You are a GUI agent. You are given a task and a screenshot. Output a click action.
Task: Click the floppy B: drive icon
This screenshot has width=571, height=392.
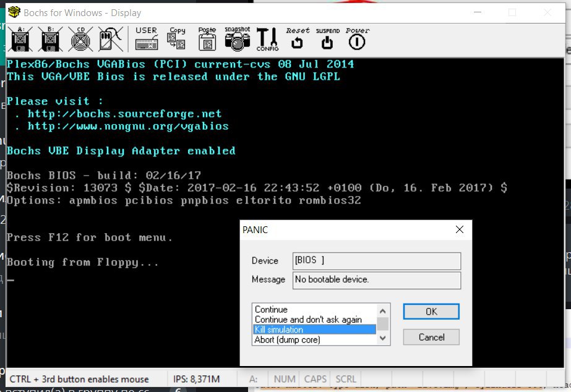pos(50,39)
